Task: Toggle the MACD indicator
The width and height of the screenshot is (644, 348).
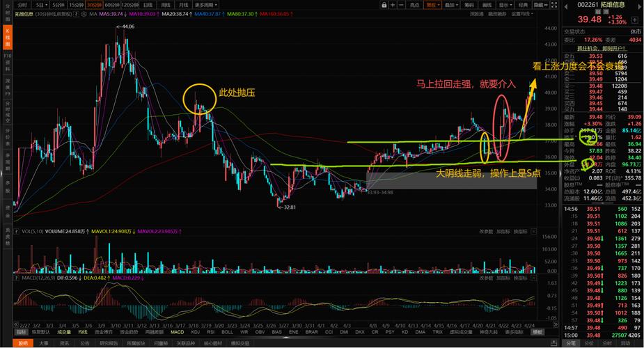Action: tap(177, 332)
